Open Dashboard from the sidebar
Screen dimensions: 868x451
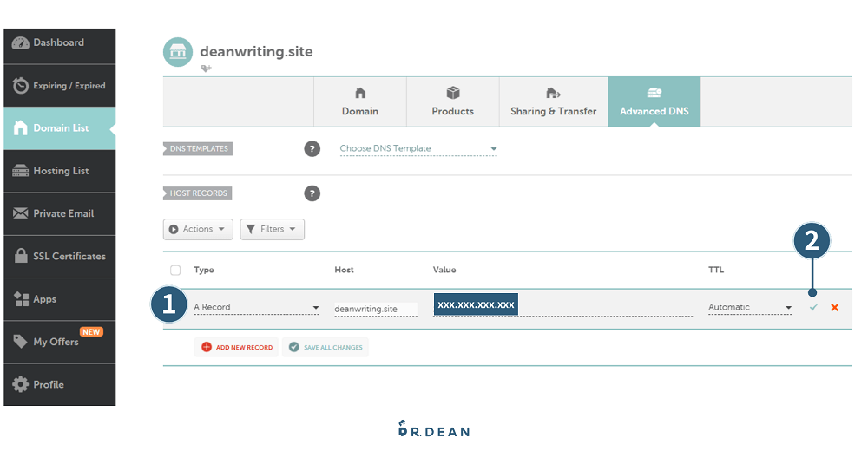(x=59, y=43)
